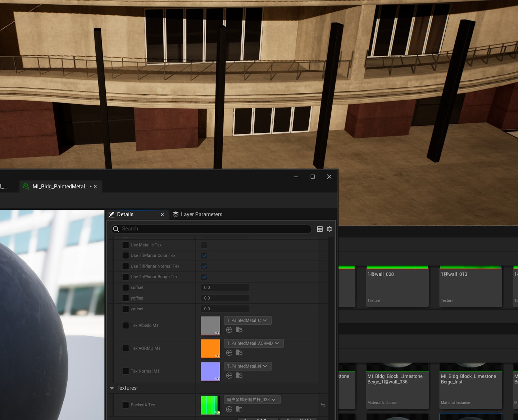
Task: Enable override for zoffset parameter
Action: point(126,309)
